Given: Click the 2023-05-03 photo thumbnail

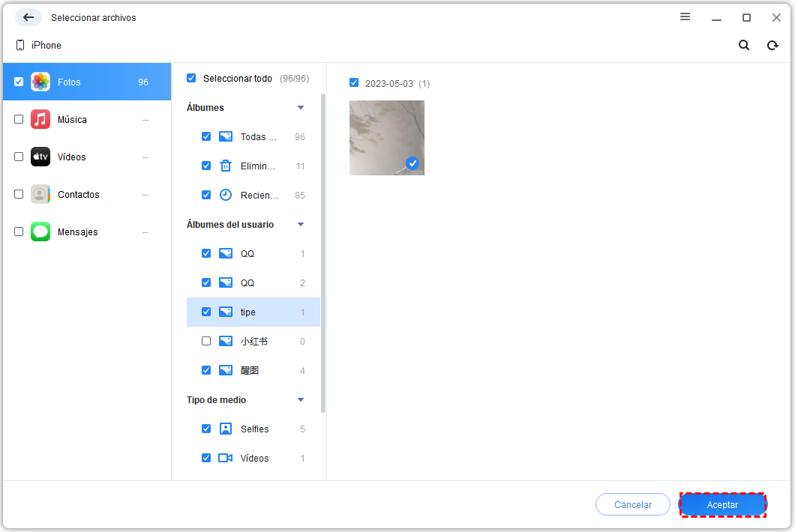Looking at the screenshot, I should (x=386, y=138).
